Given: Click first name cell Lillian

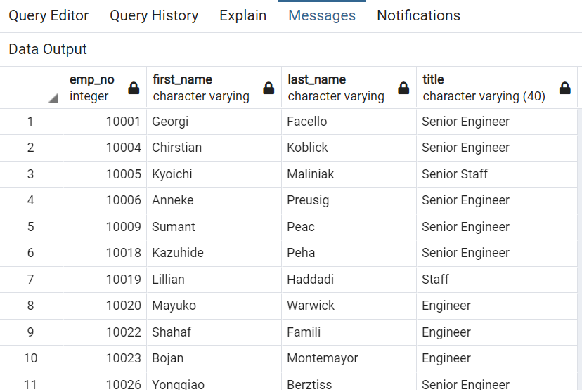Looking at the screenshot, I should pyautogui.click(x=214, y=280).
